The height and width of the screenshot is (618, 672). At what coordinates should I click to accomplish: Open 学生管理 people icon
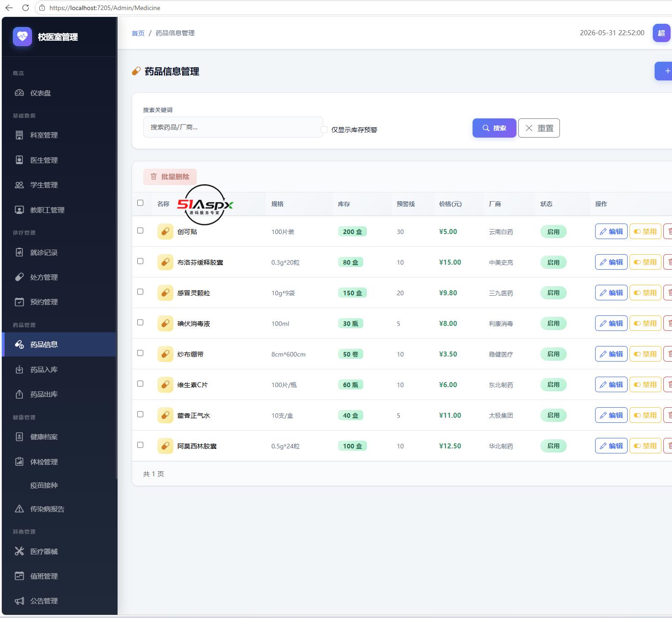click(19, 185)
